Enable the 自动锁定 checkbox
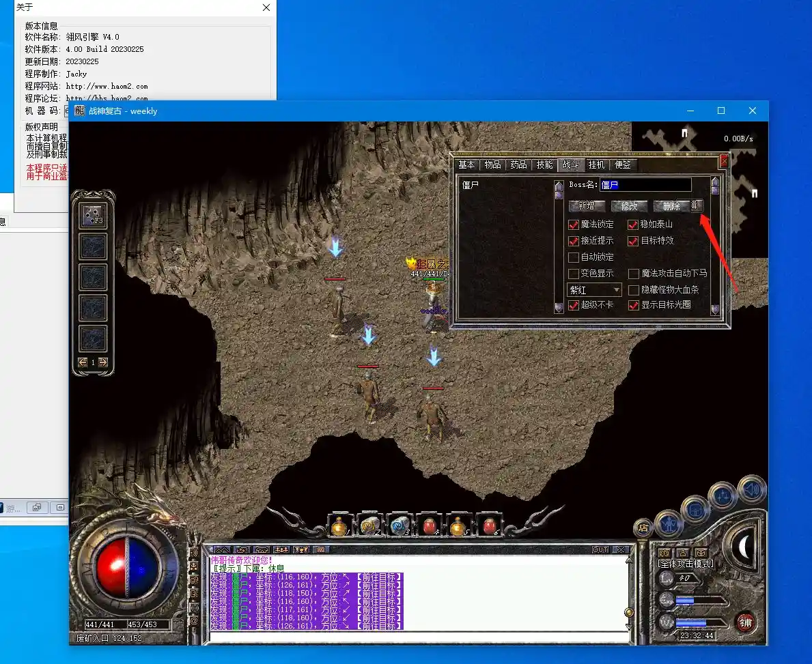 pyautogui.click(x=573, y=257)
